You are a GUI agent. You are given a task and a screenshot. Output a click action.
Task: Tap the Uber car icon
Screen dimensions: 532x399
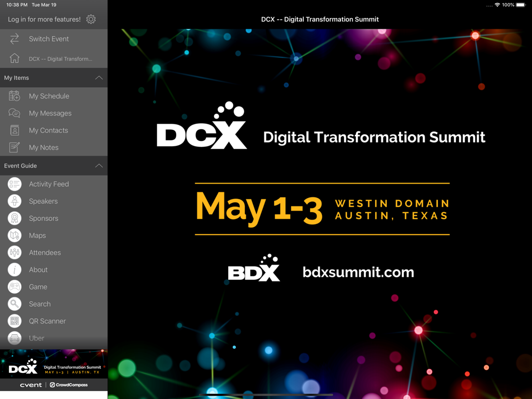14,338
